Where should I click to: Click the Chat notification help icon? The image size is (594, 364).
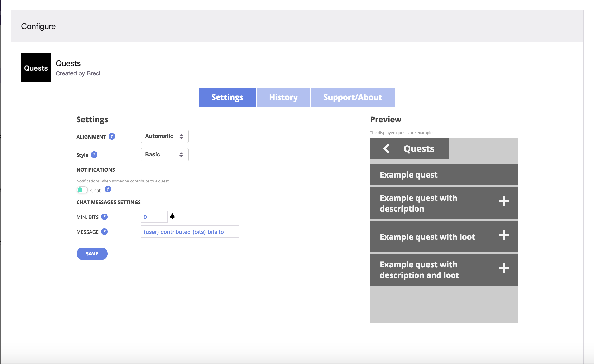[x=108, y=189]
